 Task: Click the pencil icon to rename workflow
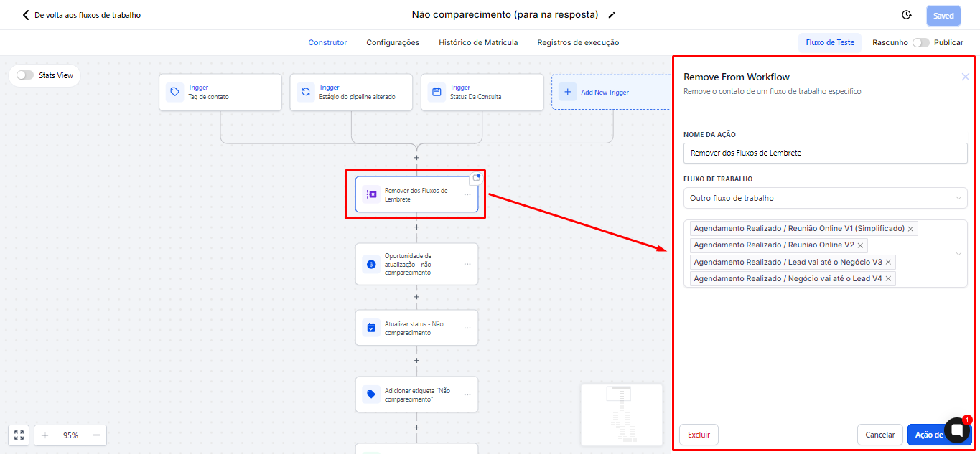pyautogui.click(x=612, y=15)
